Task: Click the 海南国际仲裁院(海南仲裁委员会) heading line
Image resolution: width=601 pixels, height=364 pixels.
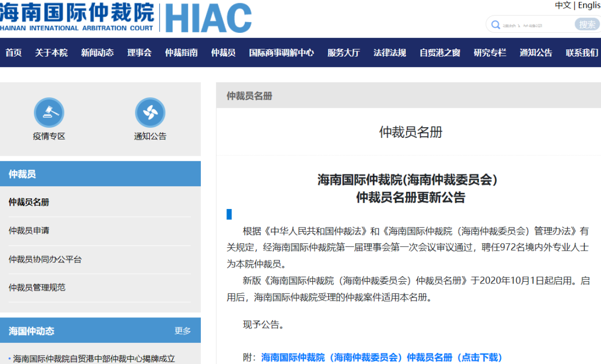Action: click(407, 179)
